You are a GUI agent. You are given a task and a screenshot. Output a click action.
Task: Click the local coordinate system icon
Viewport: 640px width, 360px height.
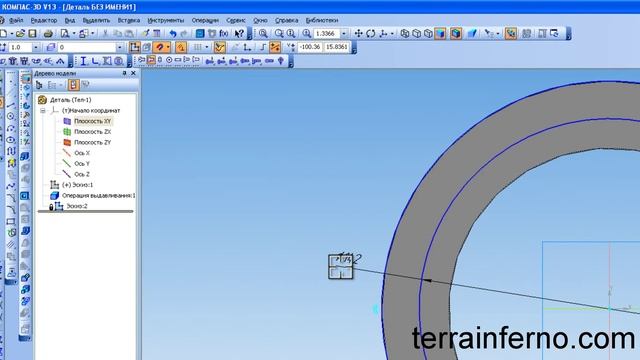[247, 47]
